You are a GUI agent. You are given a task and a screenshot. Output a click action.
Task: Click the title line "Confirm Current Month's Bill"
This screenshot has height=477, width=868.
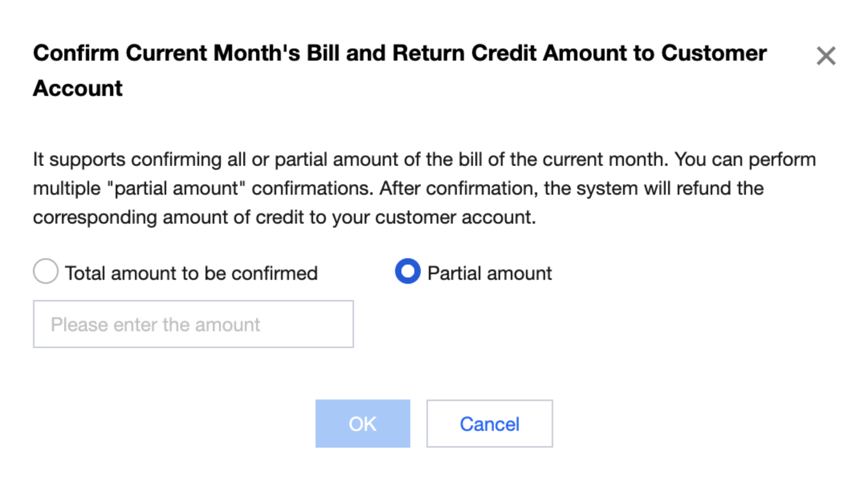pos(399,53)
